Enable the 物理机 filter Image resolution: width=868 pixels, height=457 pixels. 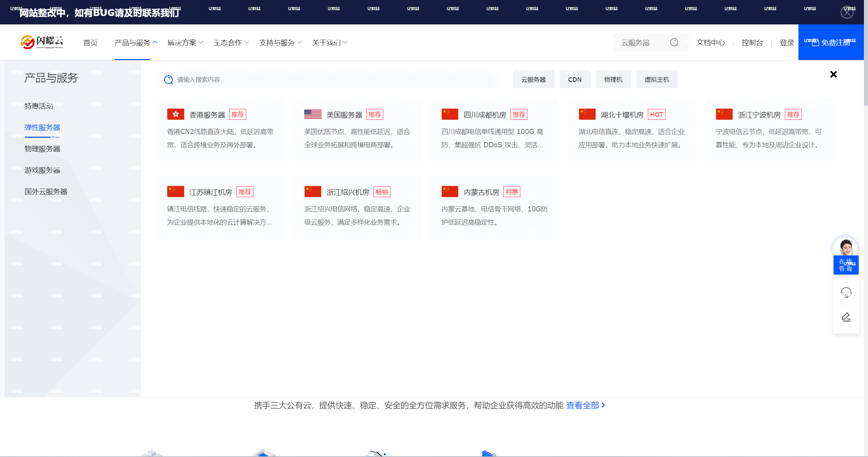tap(613, 79)
